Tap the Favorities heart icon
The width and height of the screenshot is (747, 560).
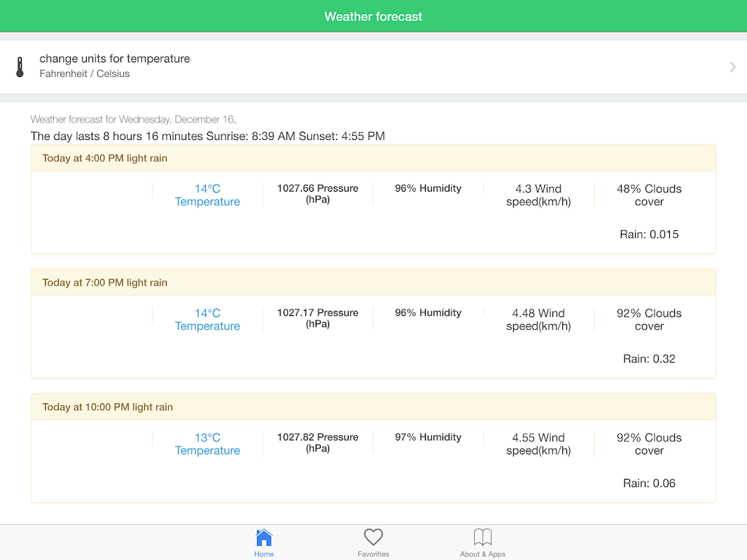click(373, 538)
